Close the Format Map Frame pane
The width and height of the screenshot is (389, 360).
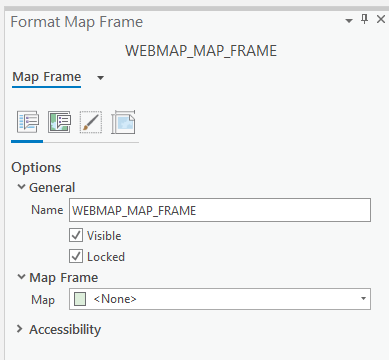tap(381, 19)
